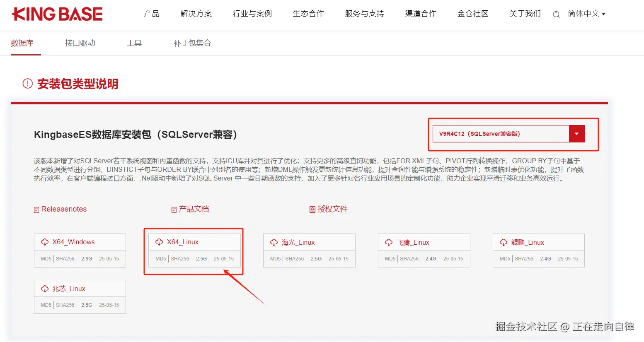Open the 渠道合作 menu

point(421,14)
